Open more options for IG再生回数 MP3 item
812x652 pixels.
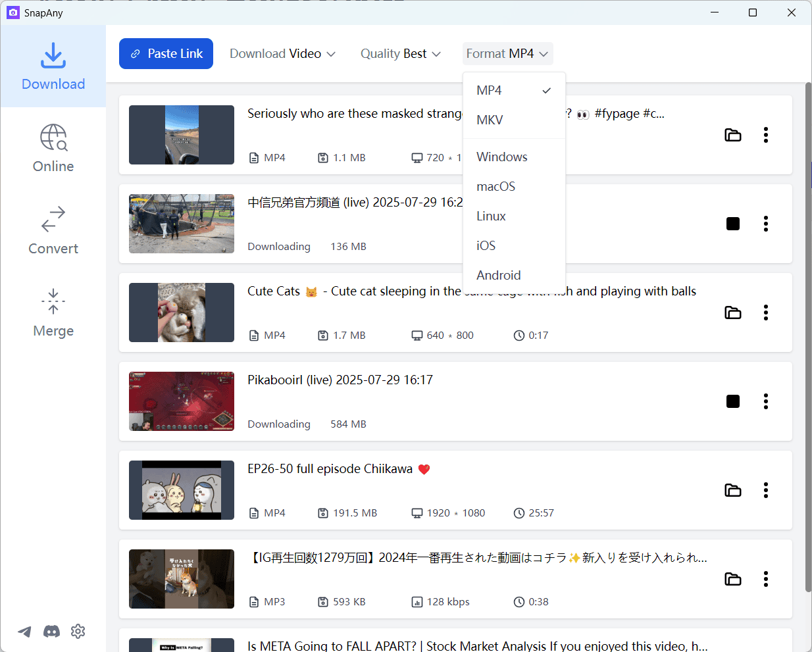click(x=766, y=579)
